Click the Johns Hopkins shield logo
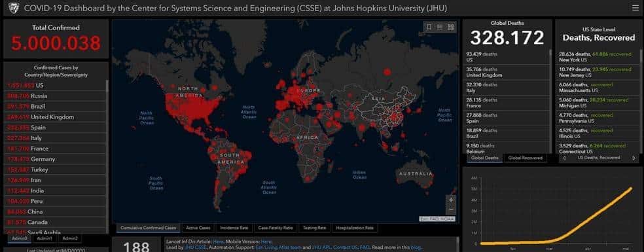The image size is (644, 252). (14, 8)
